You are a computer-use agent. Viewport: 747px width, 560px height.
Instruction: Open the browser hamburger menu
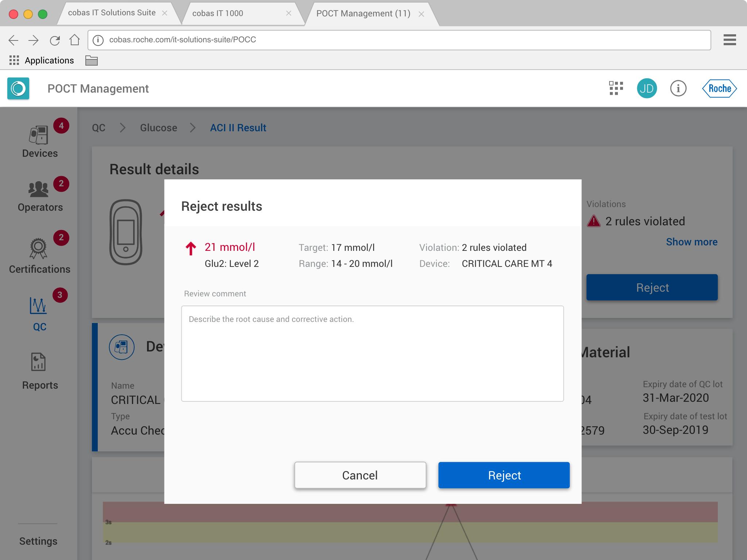coord(729,40)
